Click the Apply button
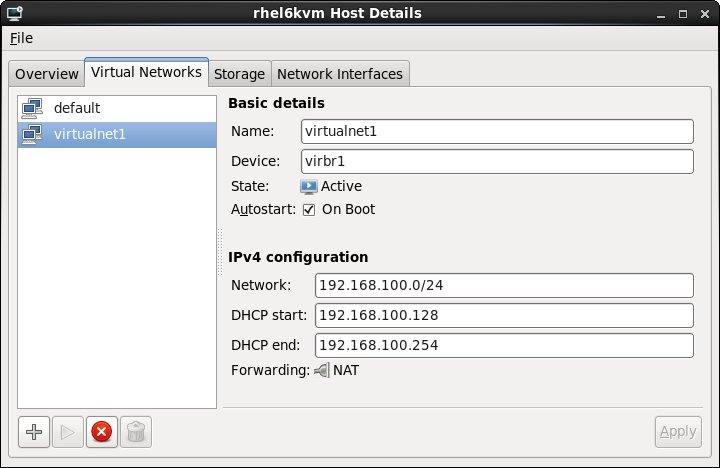The height and width of the screenshot is (468, 720). click(x=678, y=432)
